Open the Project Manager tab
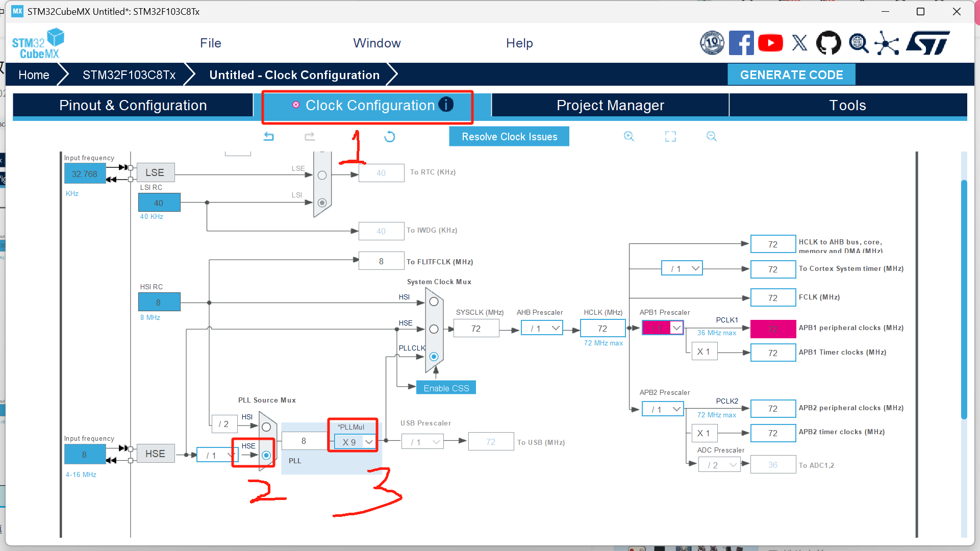 [610, 106]
